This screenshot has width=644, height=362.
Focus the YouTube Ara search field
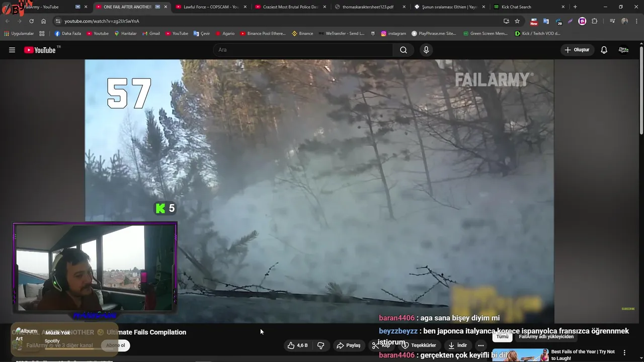click(303, 50)
